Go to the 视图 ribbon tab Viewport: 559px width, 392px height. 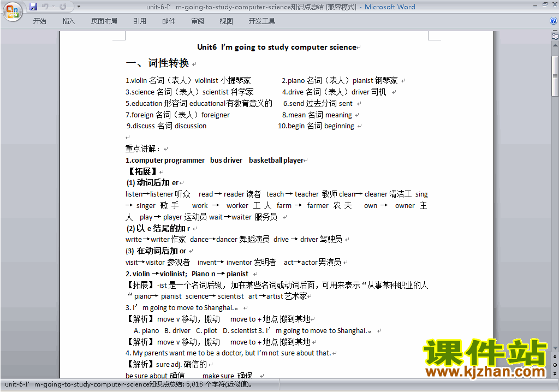226,21
